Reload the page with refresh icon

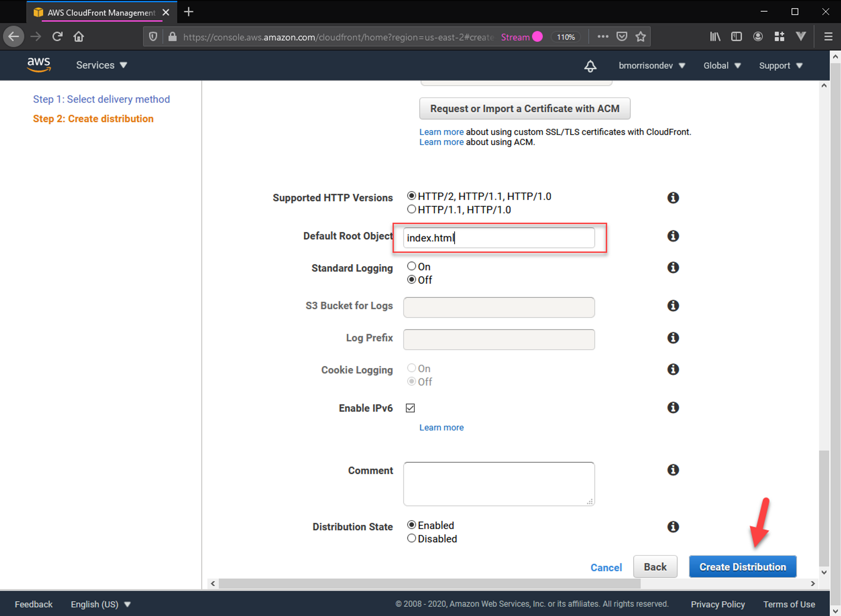pos(58,37)
